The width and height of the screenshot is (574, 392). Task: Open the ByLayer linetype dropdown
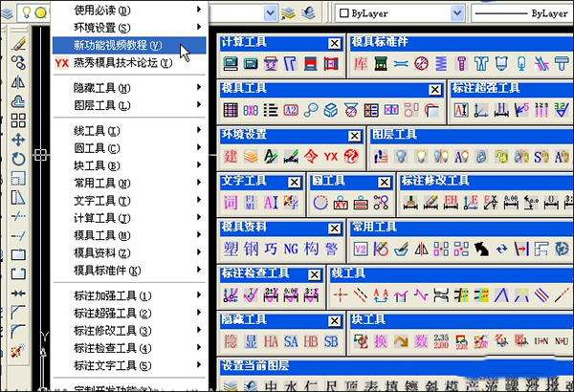[522, 13]
